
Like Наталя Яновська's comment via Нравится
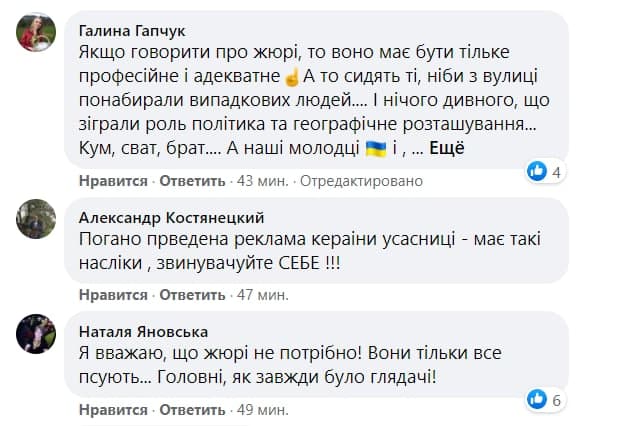pos(113,410)
